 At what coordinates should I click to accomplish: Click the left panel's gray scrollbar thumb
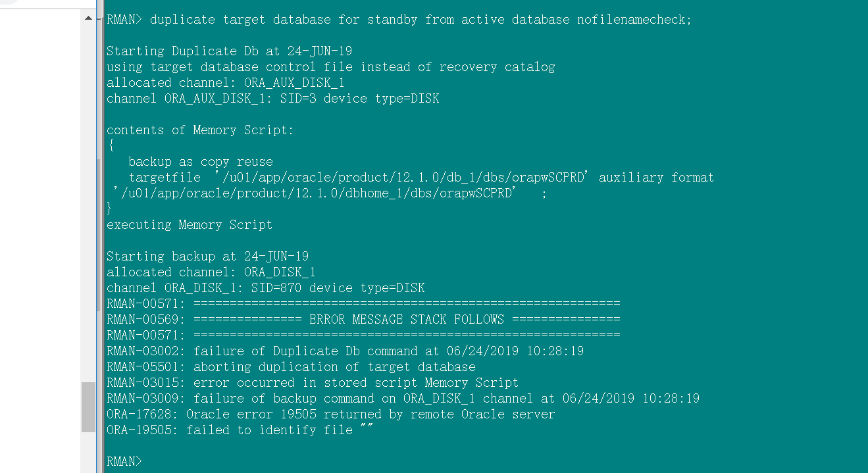coord(88,407)
